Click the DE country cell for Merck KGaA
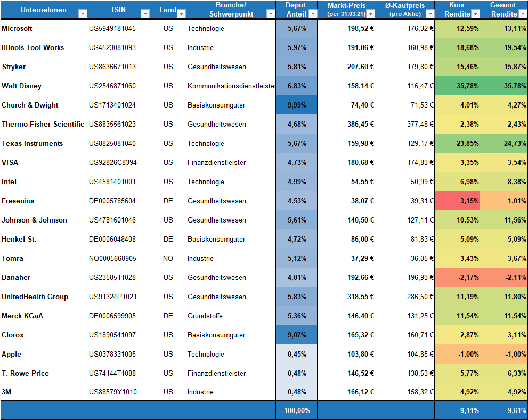The image size is (528, 420). click(x=168, y=316)
